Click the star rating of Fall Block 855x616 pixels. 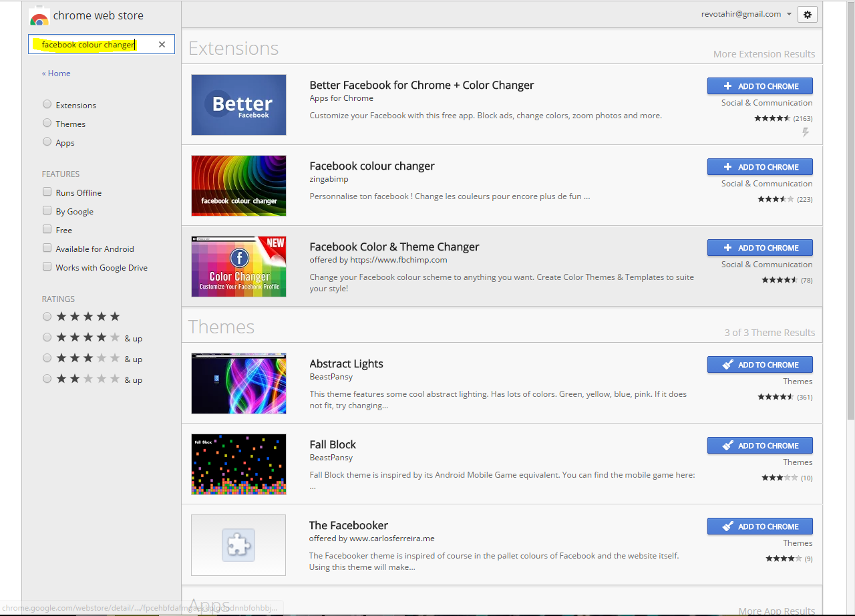click(x=780, y=478)
